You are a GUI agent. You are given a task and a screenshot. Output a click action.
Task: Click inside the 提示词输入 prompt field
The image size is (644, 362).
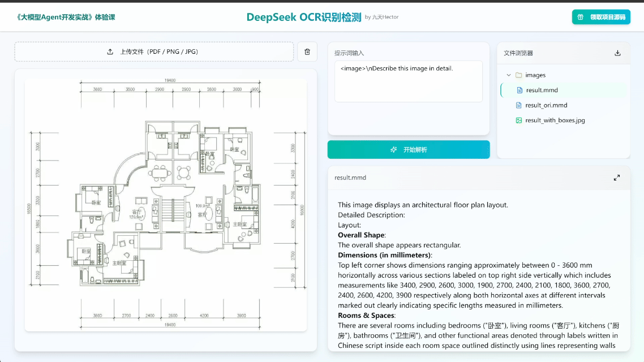[x=407, y=82]
